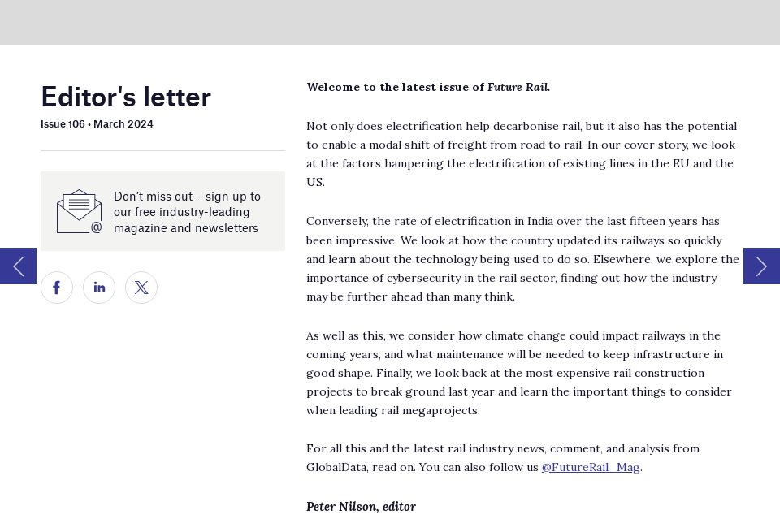Click the italic "Future Rail" magazine name

tap(518, 87)
